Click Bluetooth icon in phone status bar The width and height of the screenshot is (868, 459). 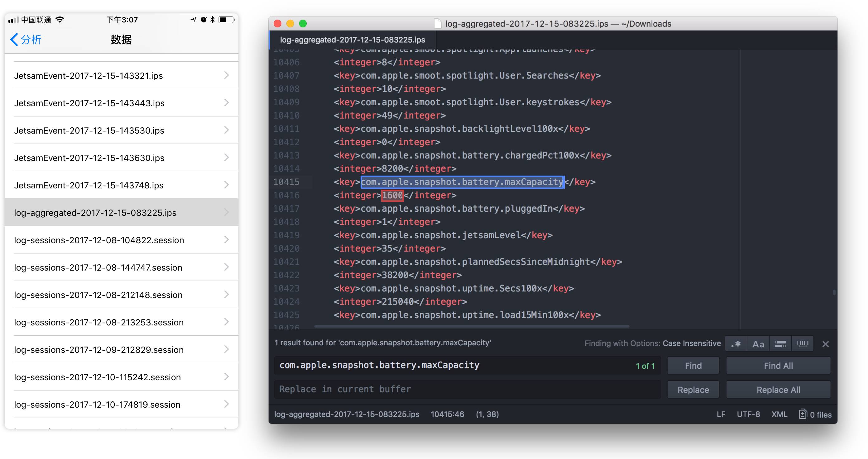pos(213,20)
